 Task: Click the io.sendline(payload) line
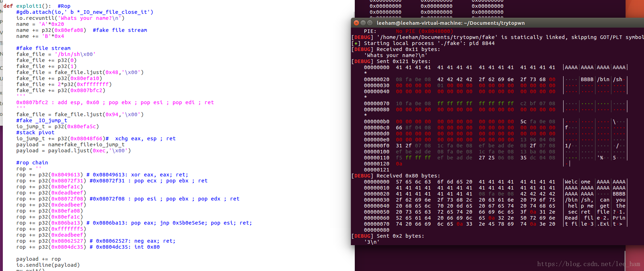(x=48, y=265)
